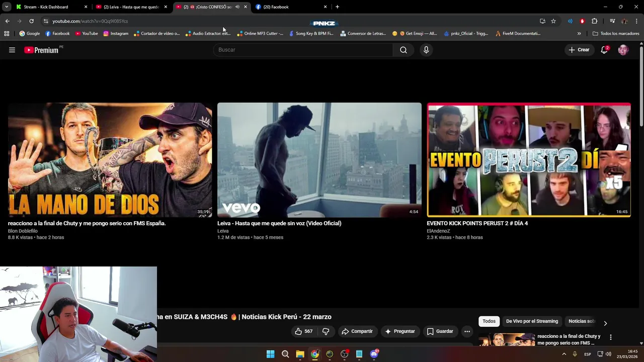Viewport: 644px width, 362px height.
Task: Open Chrome's three-dot menu
Action: coord(636,21)
